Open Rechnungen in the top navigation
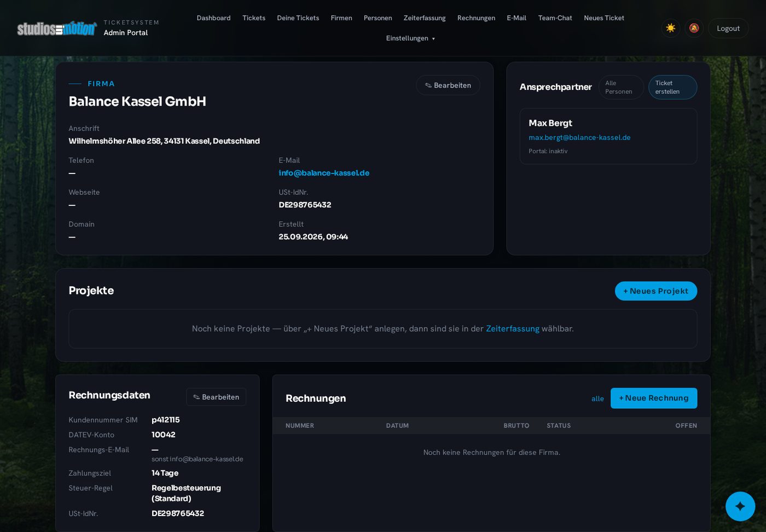This screenshot has height=532, width=766. click(476, 18)
